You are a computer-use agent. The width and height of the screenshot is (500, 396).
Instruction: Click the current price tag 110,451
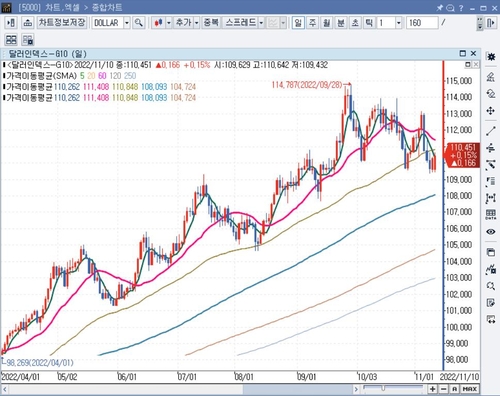[x=463, y=155]
